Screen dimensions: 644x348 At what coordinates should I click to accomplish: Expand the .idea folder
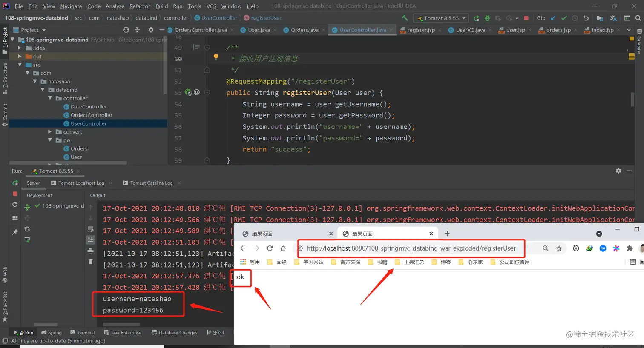pyautogui.click(x=20, y=48)
